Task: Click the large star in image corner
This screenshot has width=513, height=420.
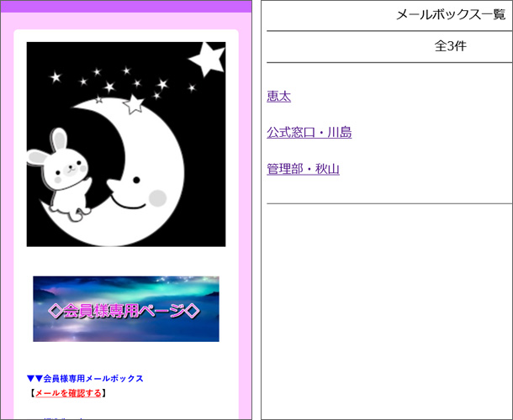Action: (x=207, y=57)
